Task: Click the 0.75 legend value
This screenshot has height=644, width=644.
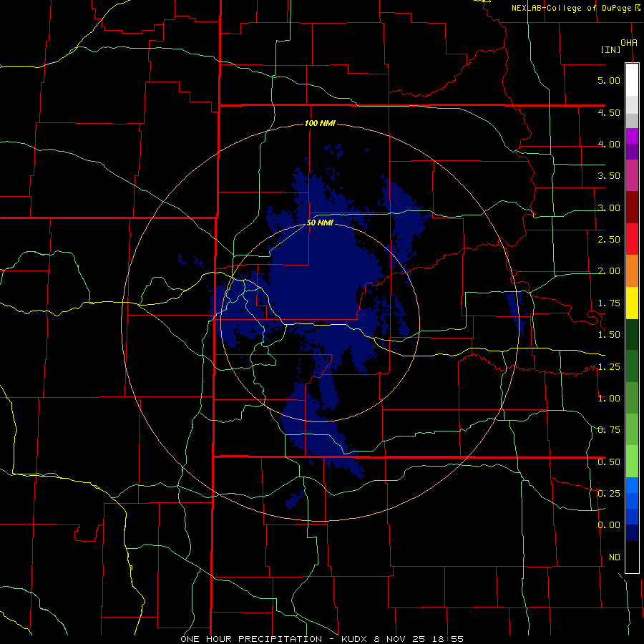Action: pos(609,430)
